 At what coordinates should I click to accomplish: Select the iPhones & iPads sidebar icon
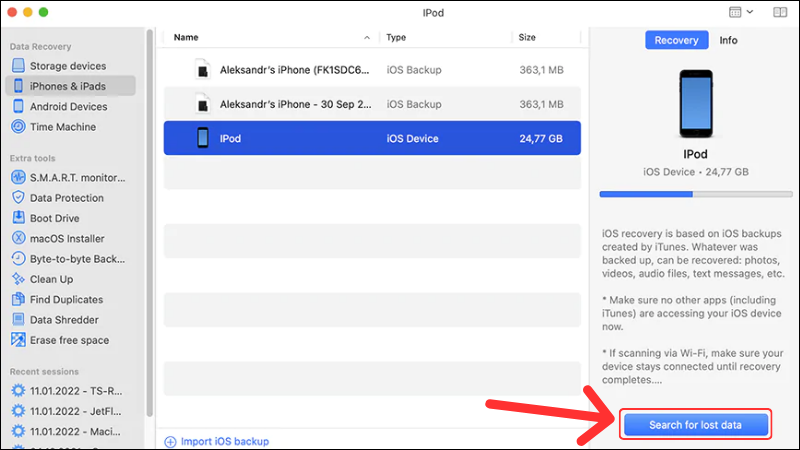[x=18, y=86]
